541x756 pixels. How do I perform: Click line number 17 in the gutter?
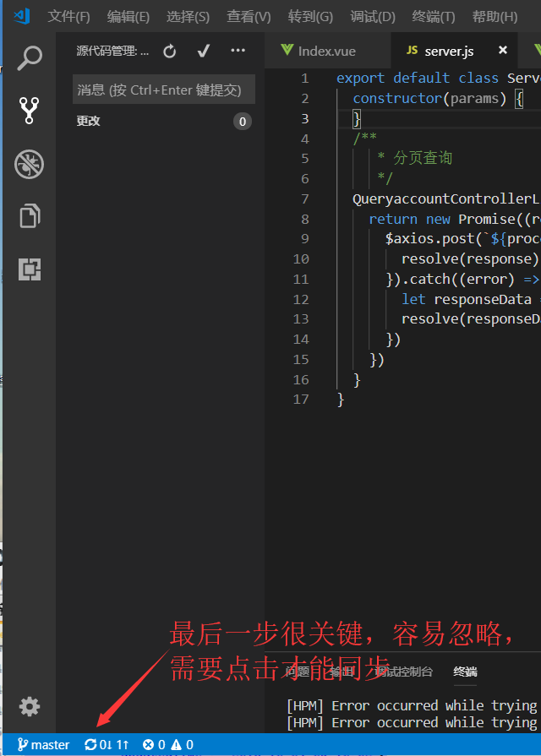[301, 400]
